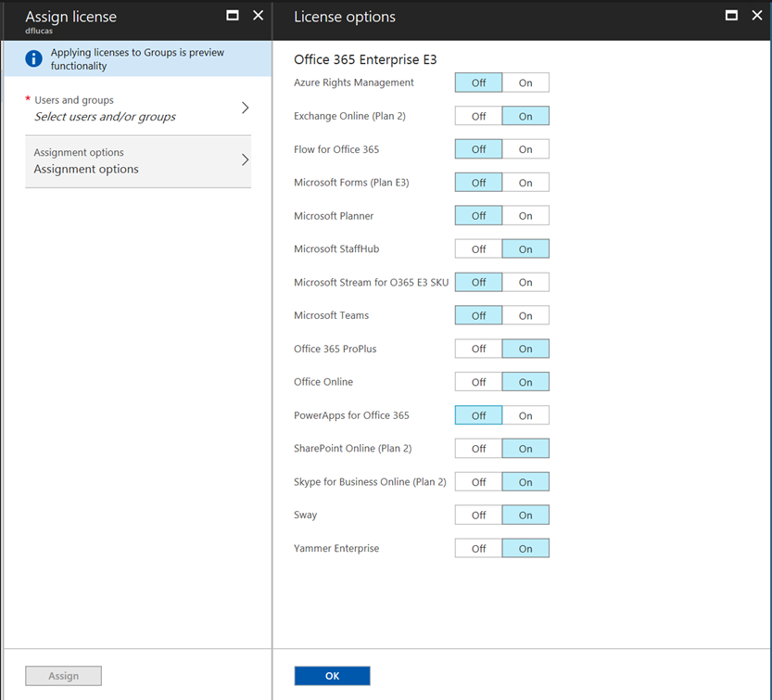This screenshot has width=772, height=700.
Task: Turn Off Microsoft StaffHub
Action: click(478, 248)
